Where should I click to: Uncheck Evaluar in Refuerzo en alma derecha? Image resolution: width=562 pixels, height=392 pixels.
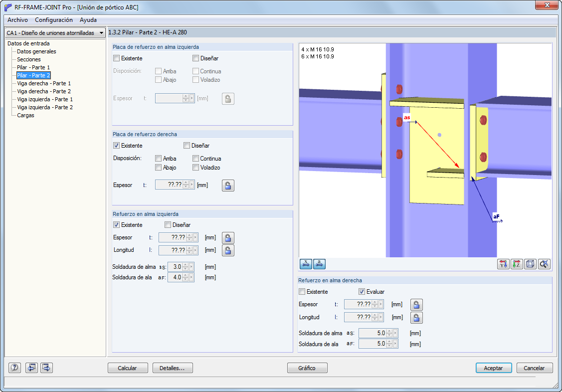[362, 292]
